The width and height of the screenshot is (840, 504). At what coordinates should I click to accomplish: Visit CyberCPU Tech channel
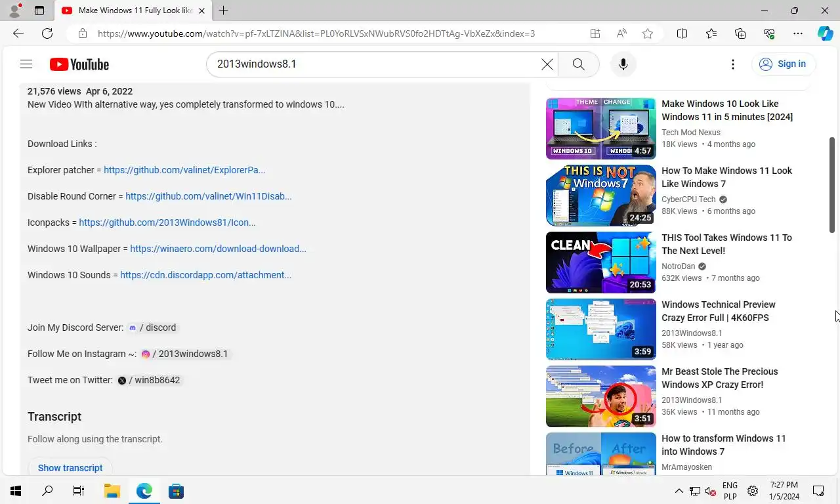coord(688,199)
